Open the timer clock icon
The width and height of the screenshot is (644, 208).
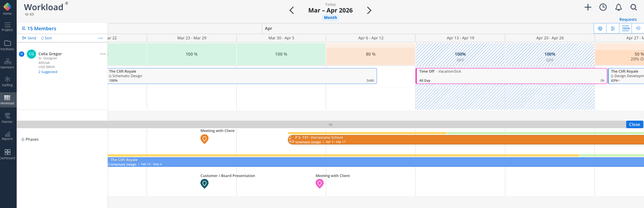coord(603,7)
